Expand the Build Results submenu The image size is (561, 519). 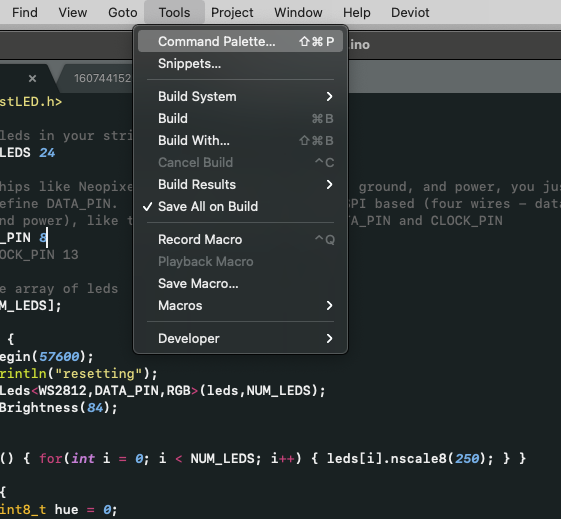240,185
